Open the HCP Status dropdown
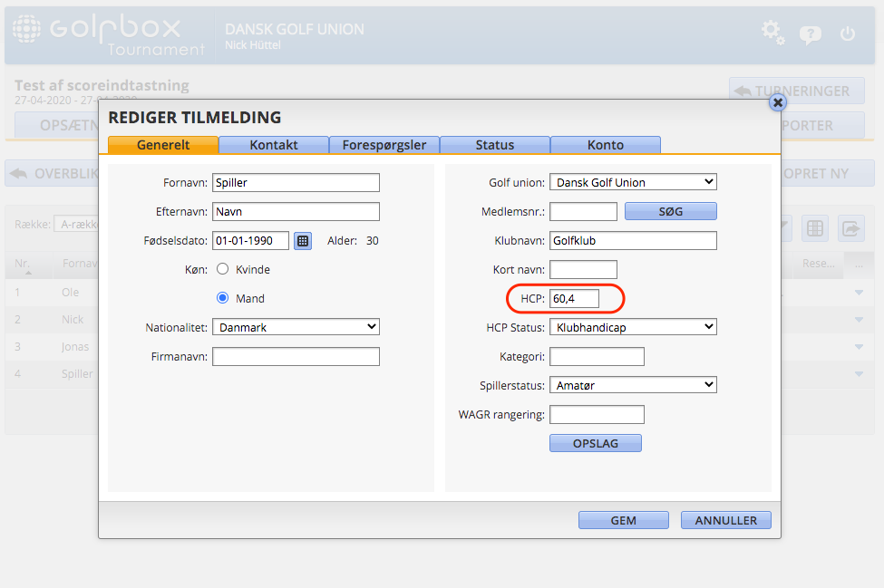Viewport: 884px width, 588px height. pyautogui.click(x=633, y=327)
